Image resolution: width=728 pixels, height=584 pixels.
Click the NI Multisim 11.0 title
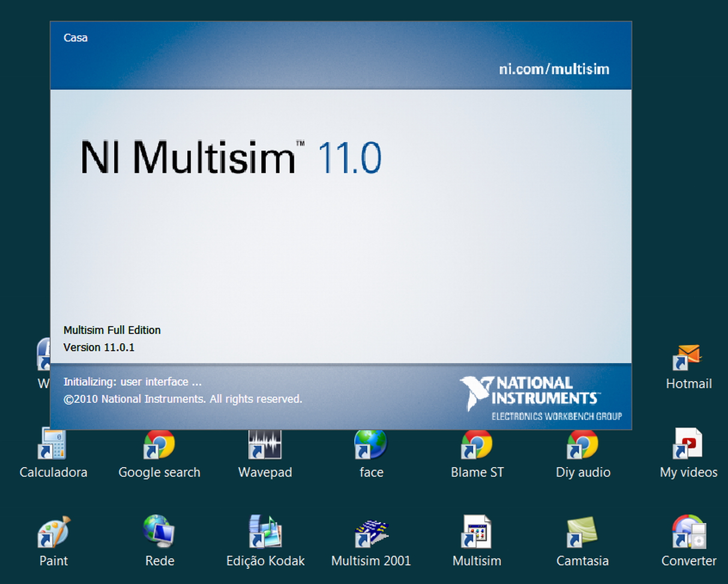(231, 157)
